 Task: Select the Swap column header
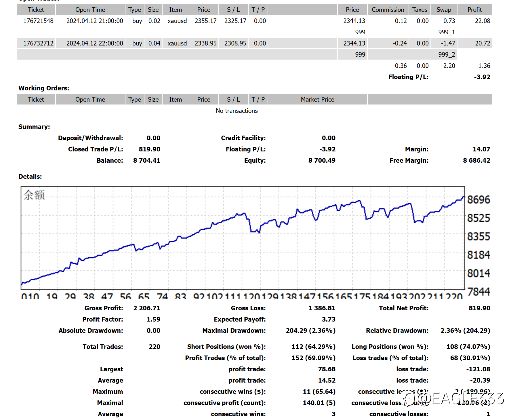pyautogui.click(x=444, y=9)
